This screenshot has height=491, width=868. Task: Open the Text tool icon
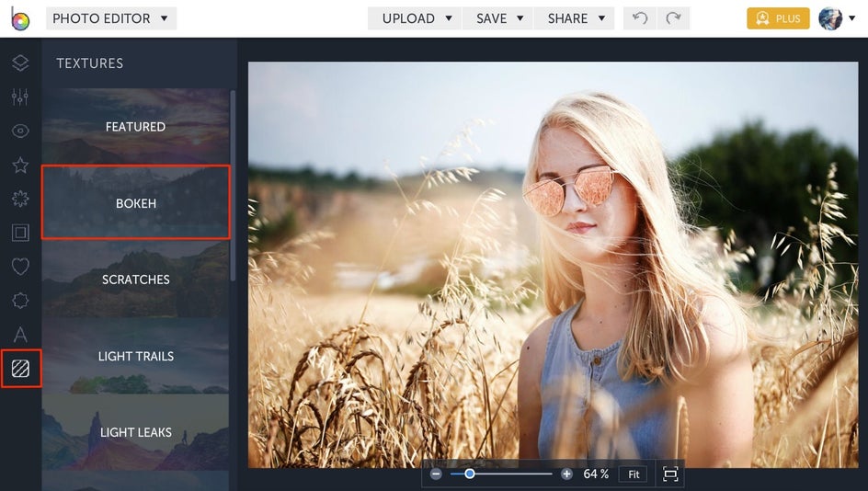pos(20,335)
